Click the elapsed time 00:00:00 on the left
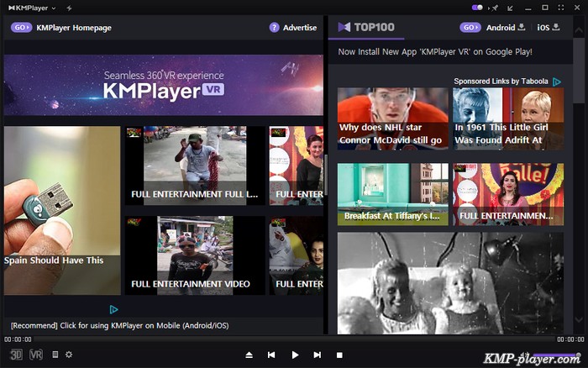This screenshot has width=588, height=368. (18, 339)
